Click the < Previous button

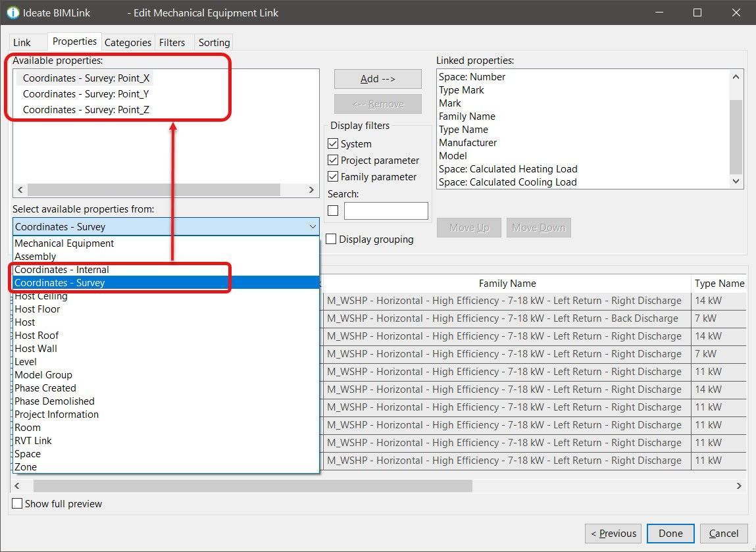(x=613, y=533)
